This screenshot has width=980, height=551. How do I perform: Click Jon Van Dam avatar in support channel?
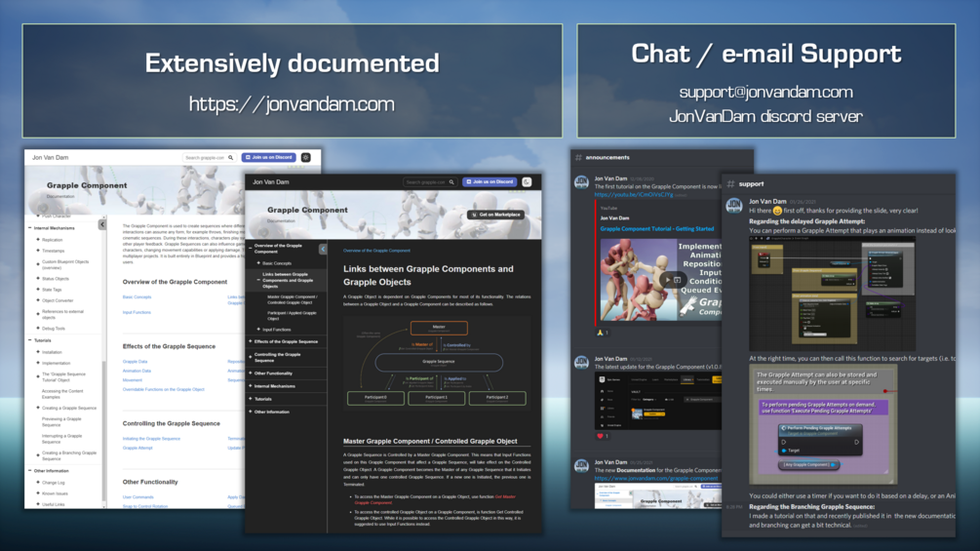(734, 205)
